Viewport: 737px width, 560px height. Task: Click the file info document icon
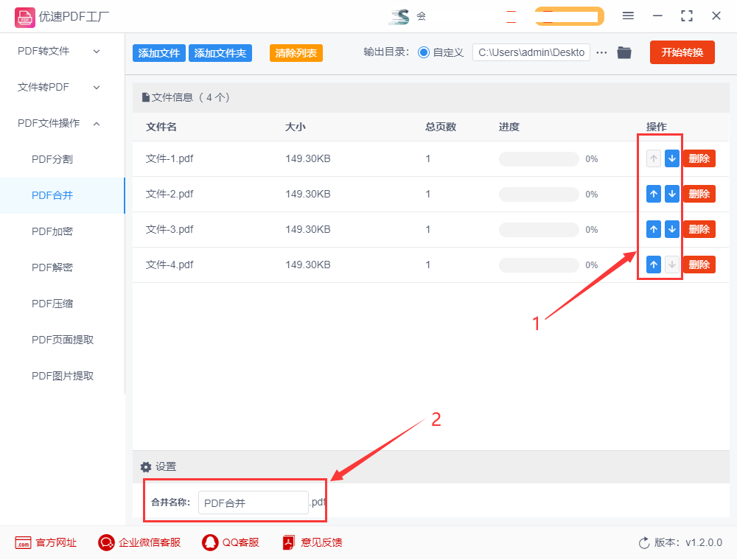point(146,97)
